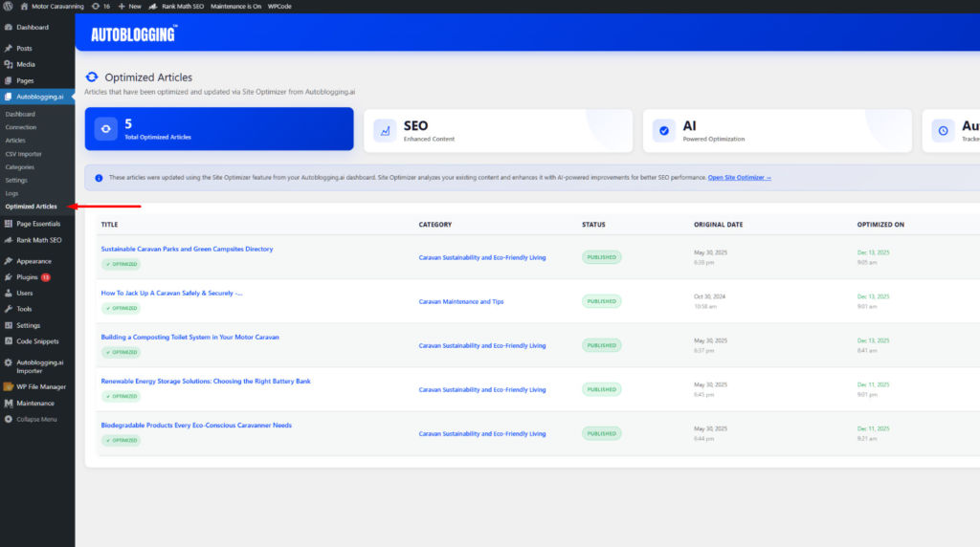Click the Plugins icon in the sidebar

(x=9, y=277)
